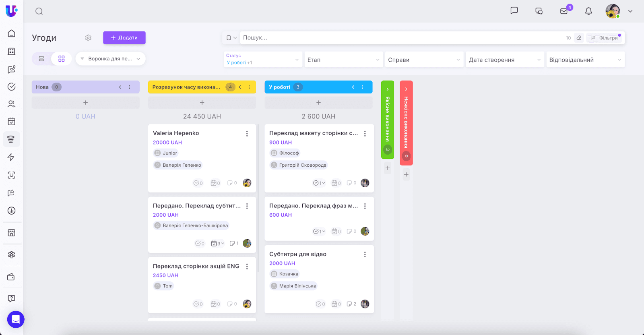The height and width of the screenshot is (335, 644).
Task: Open the contacts people icon in sidebar
Action: 12,104
